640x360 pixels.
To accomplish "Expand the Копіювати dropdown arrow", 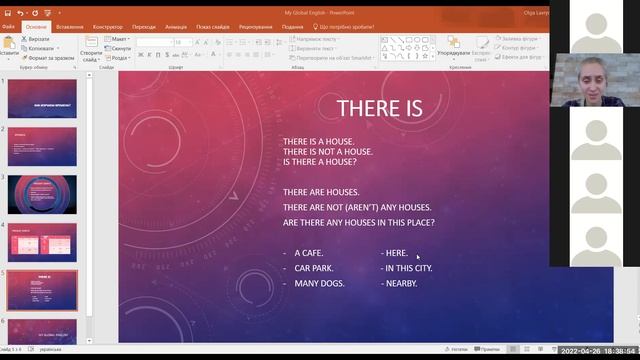I will [58, 49].
